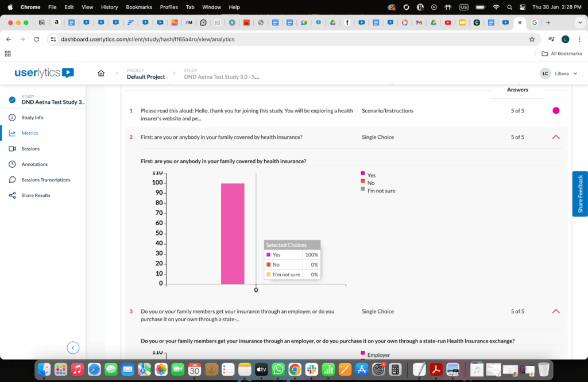Click the Userlytics logo
The height and width of the screenshot is (382, 588).
44,73
